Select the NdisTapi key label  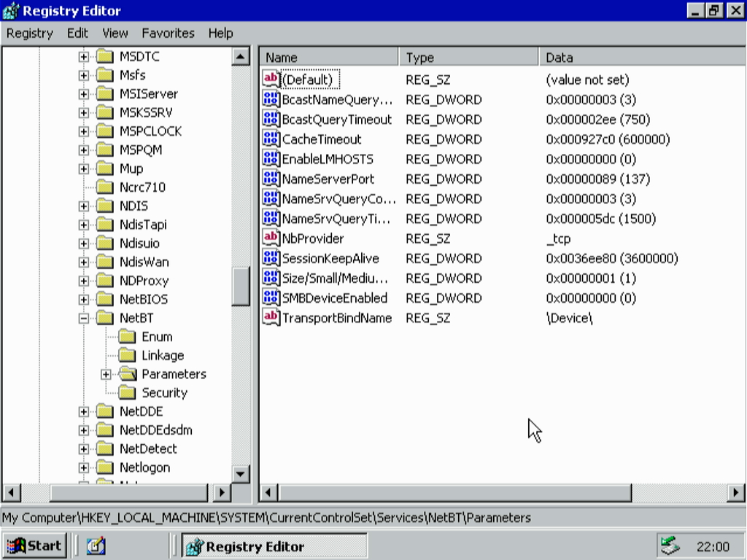[x=143, y=225]
